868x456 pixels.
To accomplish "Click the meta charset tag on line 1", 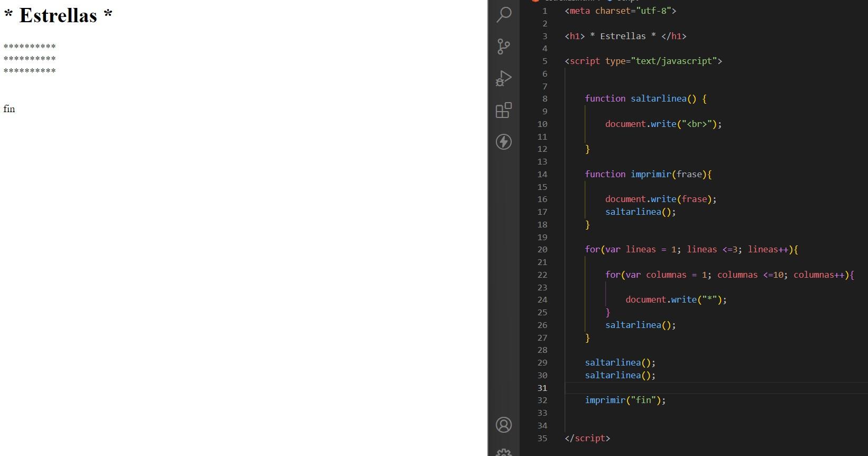I will tap(620, 11).
